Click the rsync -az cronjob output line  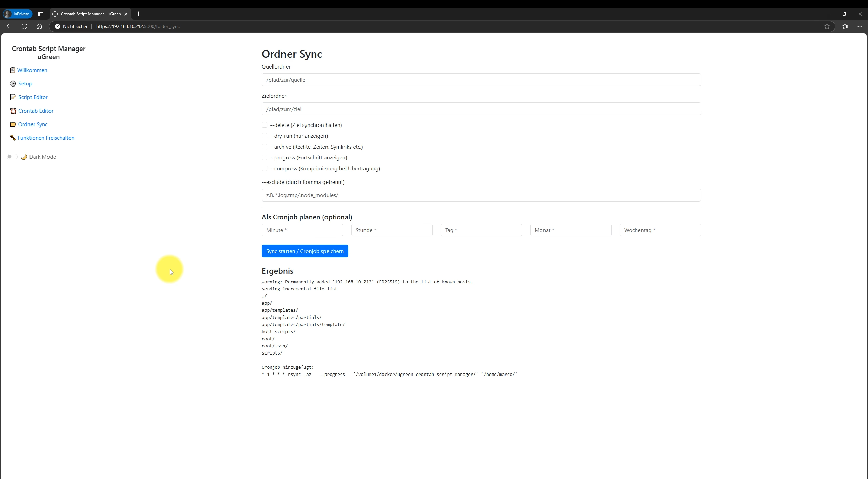point(390,374)
